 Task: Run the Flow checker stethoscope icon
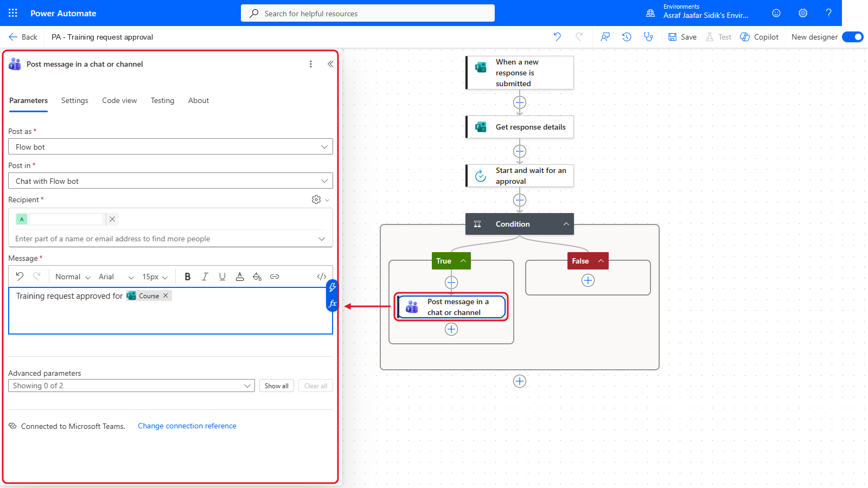(648, 37)
